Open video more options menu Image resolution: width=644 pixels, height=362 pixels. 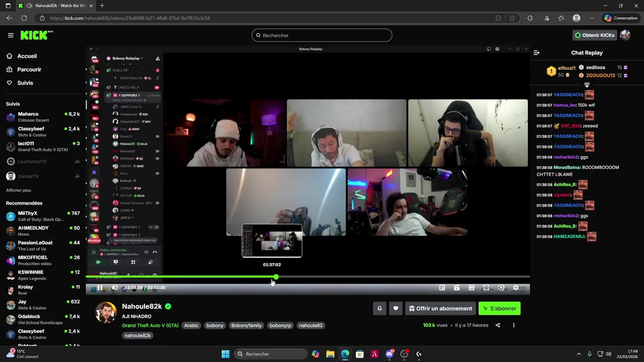[x=514, y=325]
